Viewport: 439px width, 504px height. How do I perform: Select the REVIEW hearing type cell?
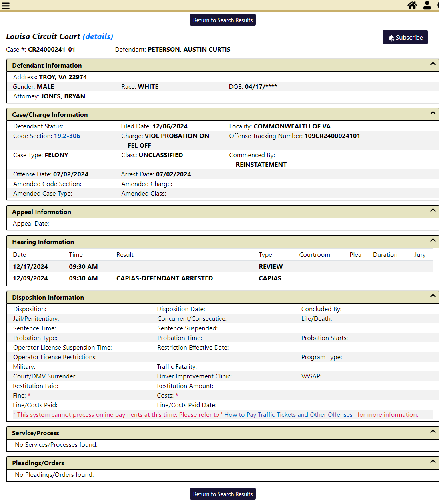pos(271,267)
